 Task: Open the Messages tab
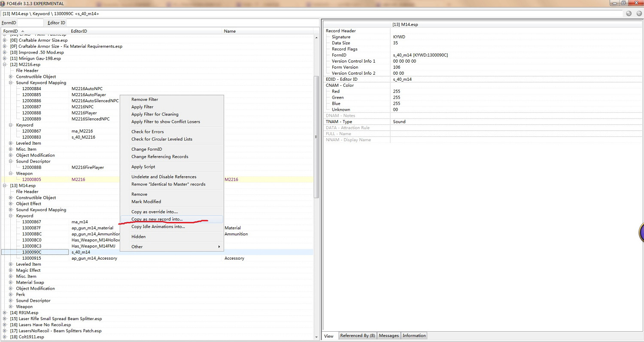click(389, 336)
